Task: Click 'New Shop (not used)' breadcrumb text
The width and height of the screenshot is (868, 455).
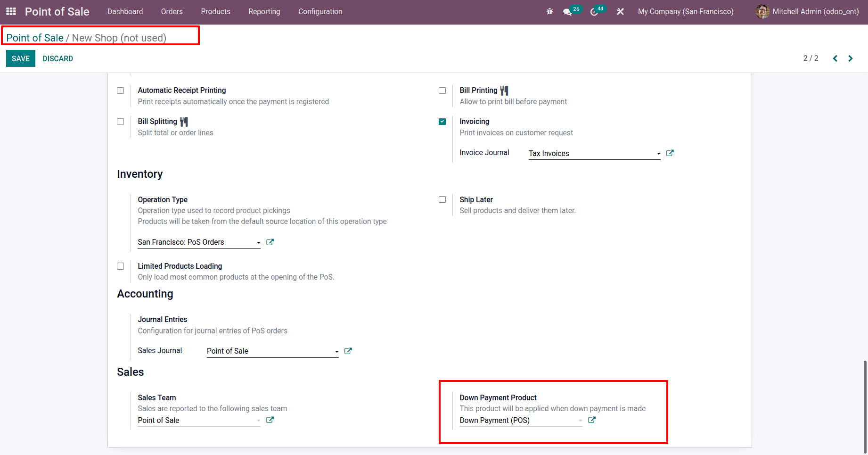Action: coord(119,38)
